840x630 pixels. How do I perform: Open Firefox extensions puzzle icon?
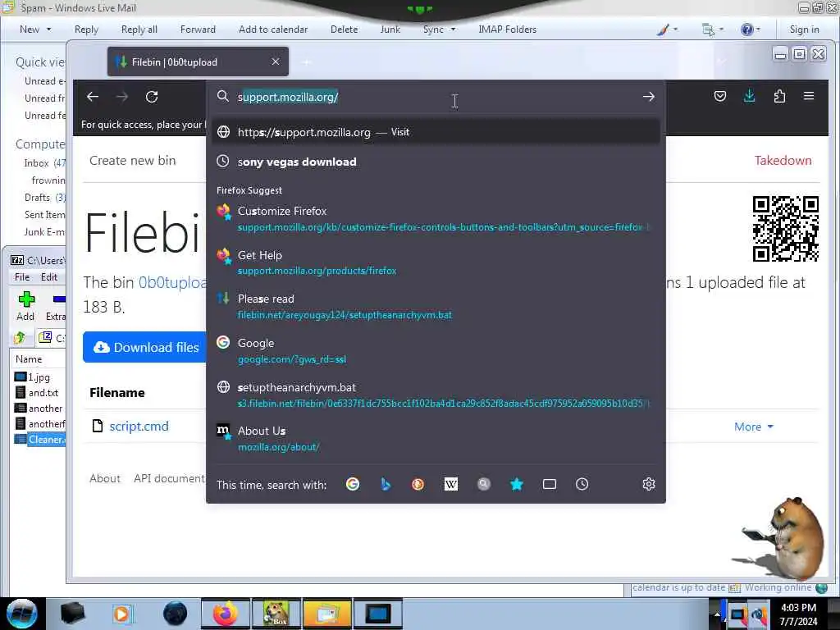coord(779,96)
